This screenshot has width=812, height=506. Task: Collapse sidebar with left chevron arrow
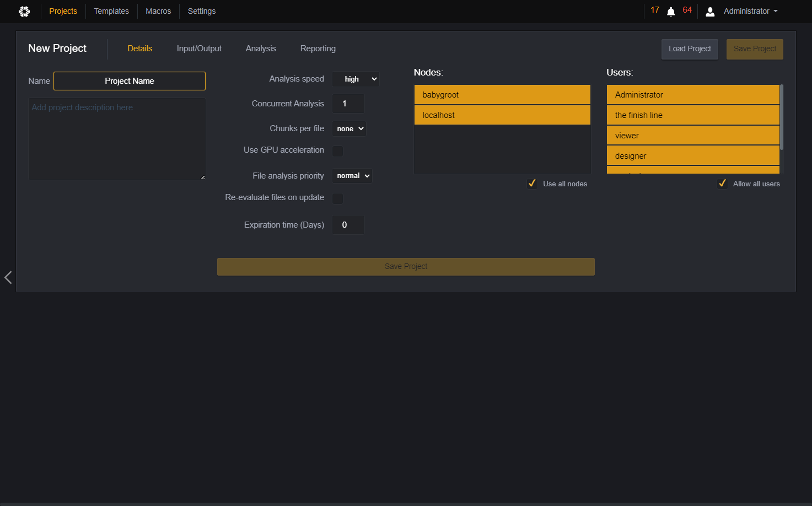pyautogui.click(x=8, y=277)
